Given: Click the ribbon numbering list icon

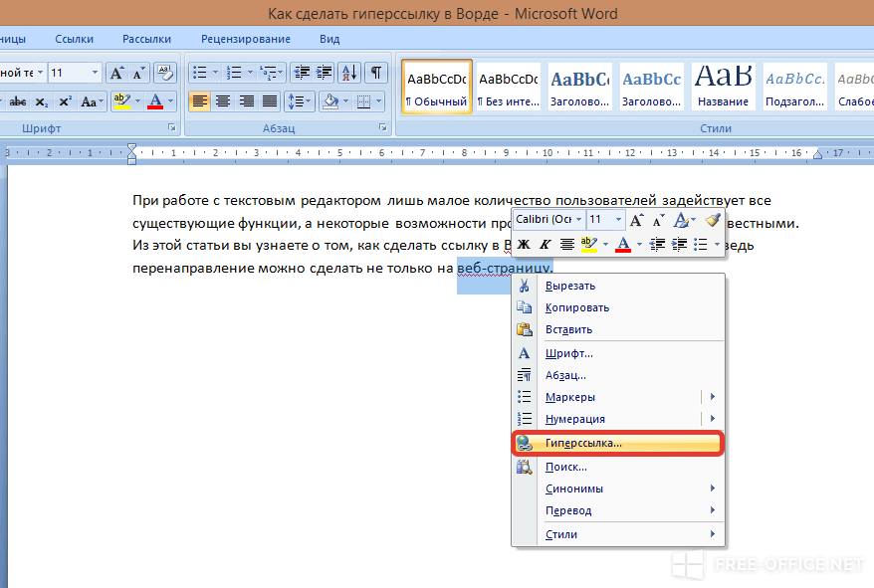Looking at the screenshot, I should [234, 73].
